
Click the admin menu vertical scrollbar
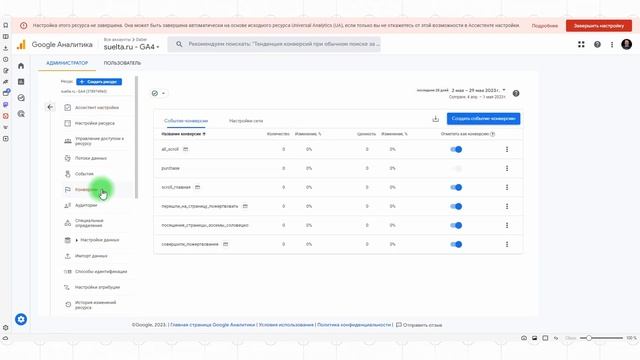click(136, 137)
